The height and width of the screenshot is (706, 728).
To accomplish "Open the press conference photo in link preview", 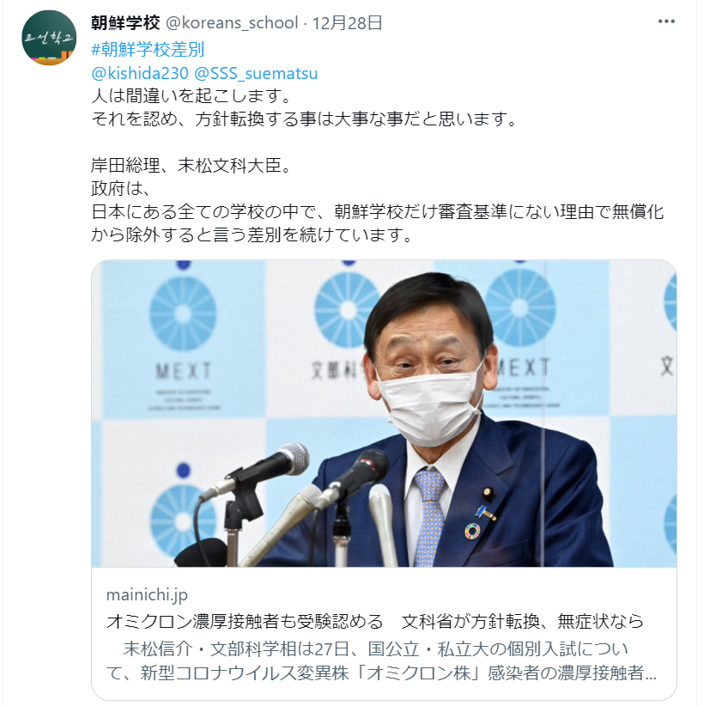I will [x=384, y=413].
